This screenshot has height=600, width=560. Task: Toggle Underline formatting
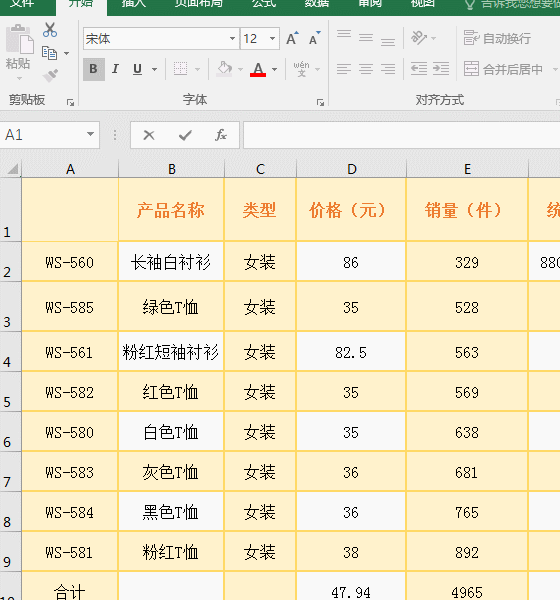(137, 69)
